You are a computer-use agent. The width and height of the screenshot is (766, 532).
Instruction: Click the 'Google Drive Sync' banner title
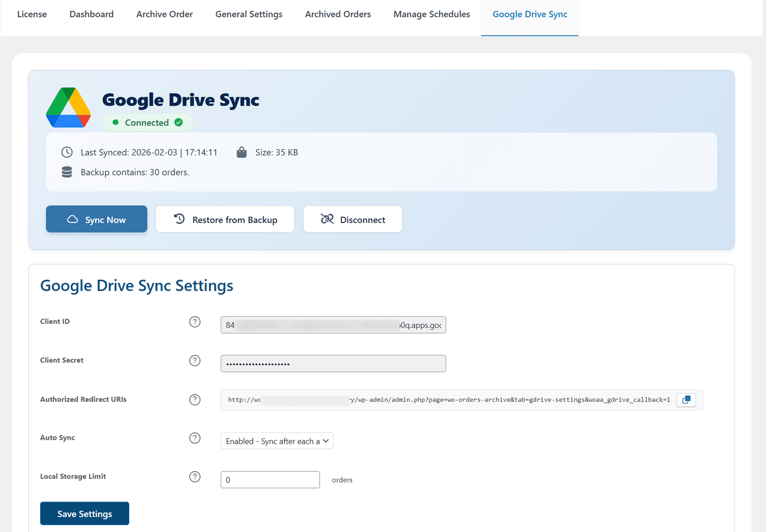[x=181, y=100]
